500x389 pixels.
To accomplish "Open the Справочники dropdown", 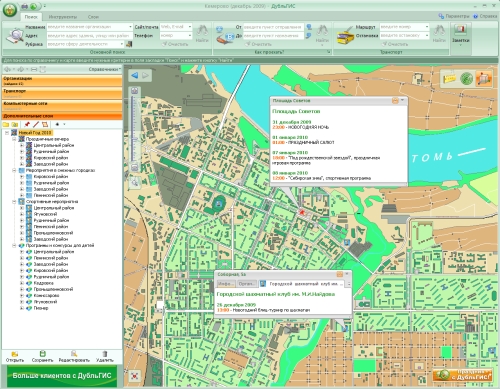I will click(105, 69).
